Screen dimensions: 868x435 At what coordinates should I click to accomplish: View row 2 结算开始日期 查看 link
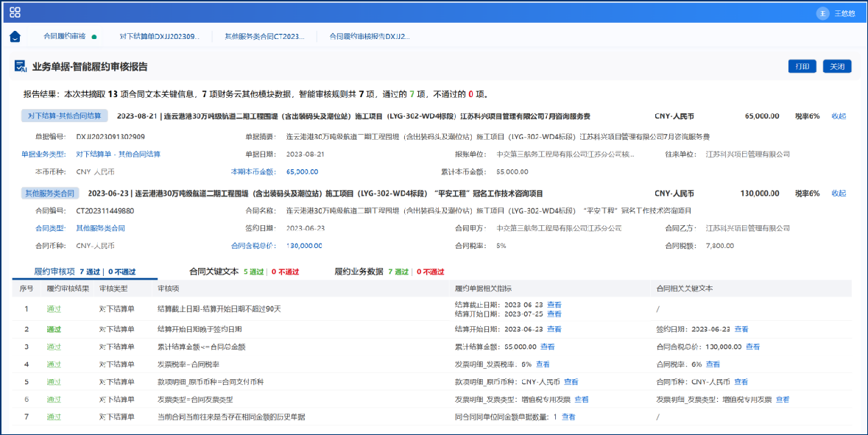[554, 329]
